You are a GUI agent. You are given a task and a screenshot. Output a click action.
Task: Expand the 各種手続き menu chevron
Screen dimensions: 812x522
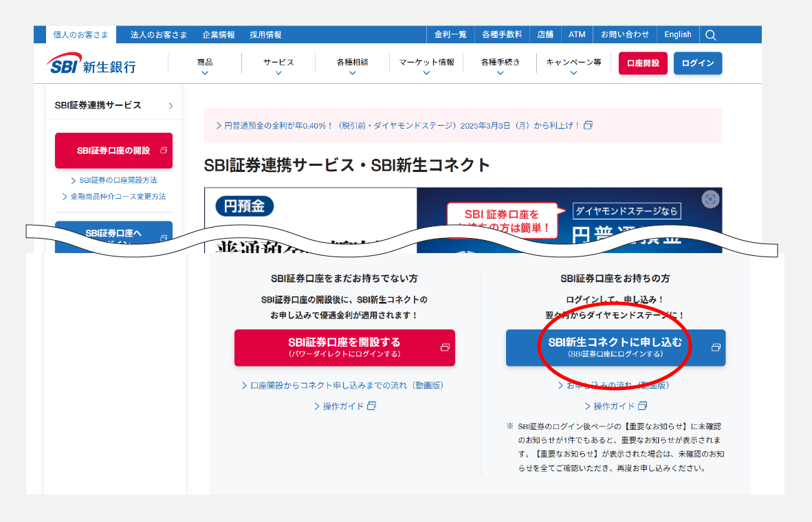(500, 73)
